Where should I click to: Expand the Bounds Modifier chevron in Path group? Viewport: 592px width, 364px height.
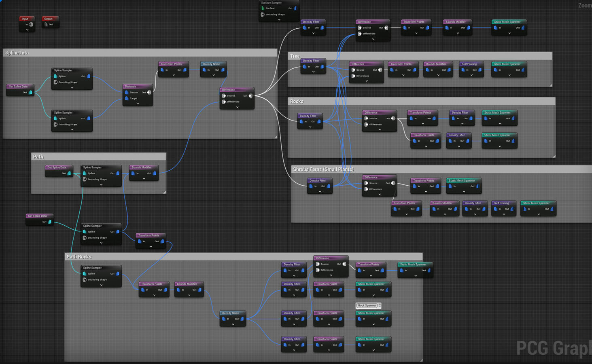(x=144, y=178)
